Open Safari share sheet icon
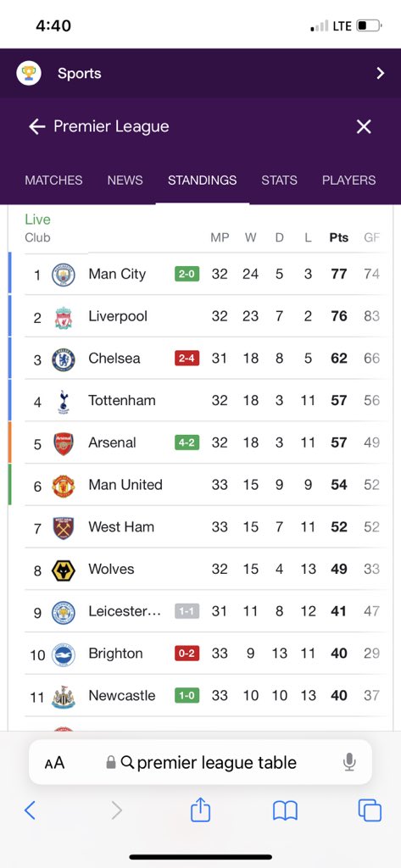The height and width of the screenshot is (868, 401). coord(200,810)
